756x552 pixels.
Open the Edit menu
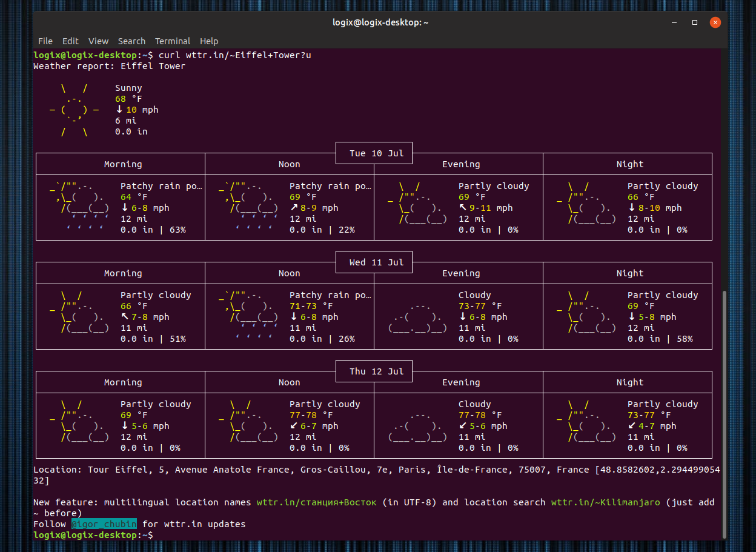click(x=70, y=41)
